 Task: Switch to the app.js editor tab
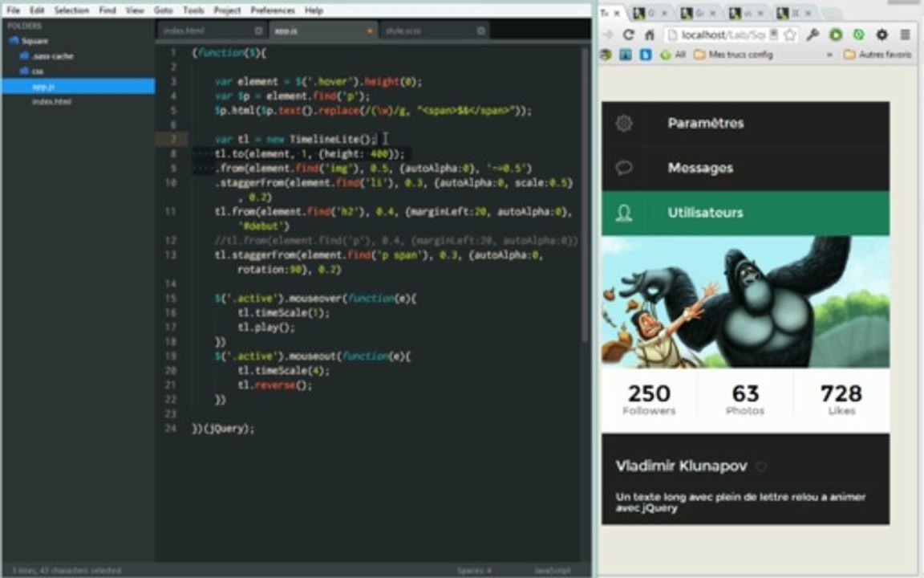pyautogui.click(x=324, y=30)
